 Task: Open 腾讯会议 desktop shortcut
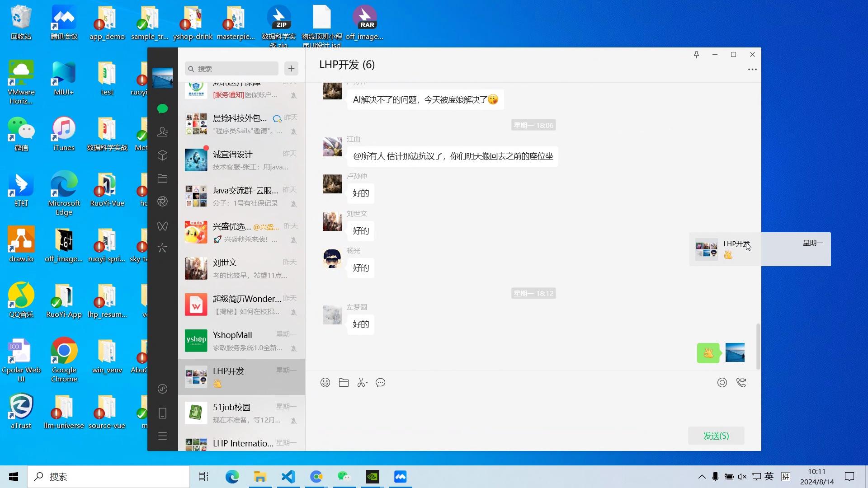(x=64, y=23)
